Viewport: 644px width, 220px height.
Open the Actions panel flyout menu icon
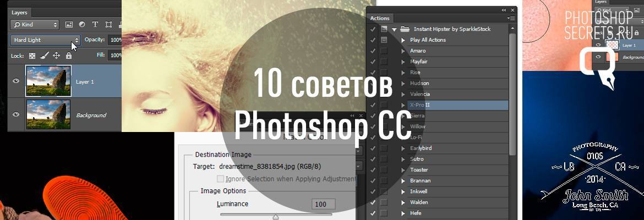pos(510,18)
